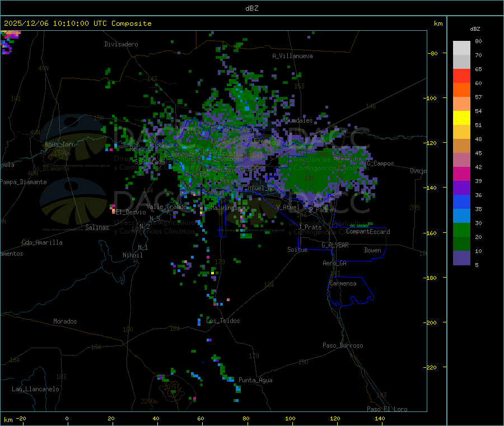Select the G_Campos location label
Image resolution: width=504 pixels, height=426 pixels.
pos(380,163)
